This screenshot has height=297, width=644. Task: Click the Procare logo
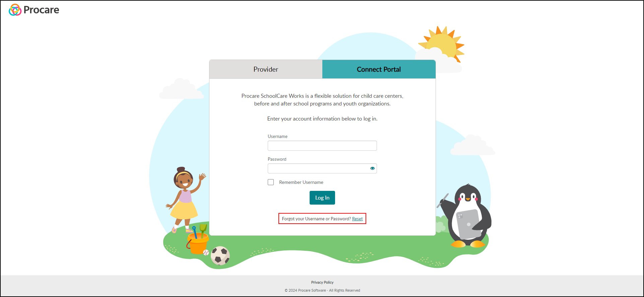coord(34,10)
